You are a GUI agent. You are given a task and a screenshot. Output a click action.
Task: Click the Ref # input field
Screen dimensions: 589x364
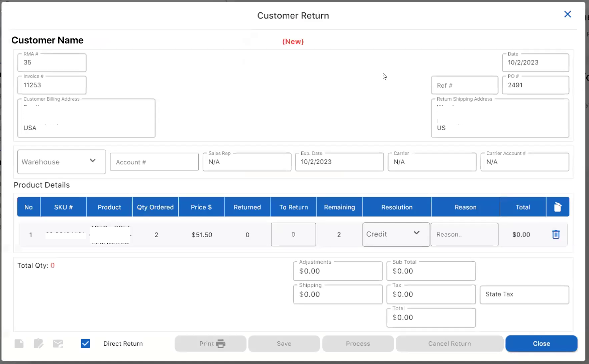pyautogui.click(x=464, y=86)
